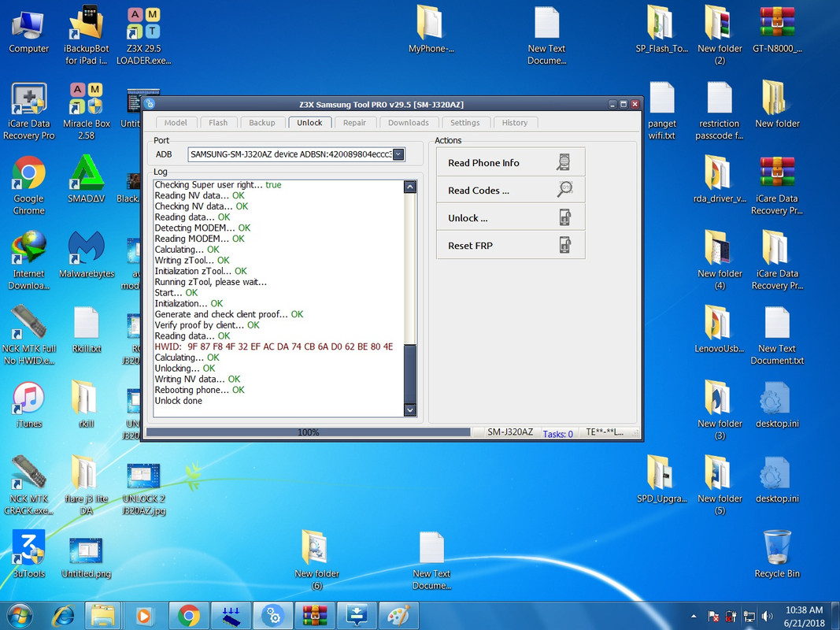Open iCare Data Recovery Pro shortcut

click(29, 111)
